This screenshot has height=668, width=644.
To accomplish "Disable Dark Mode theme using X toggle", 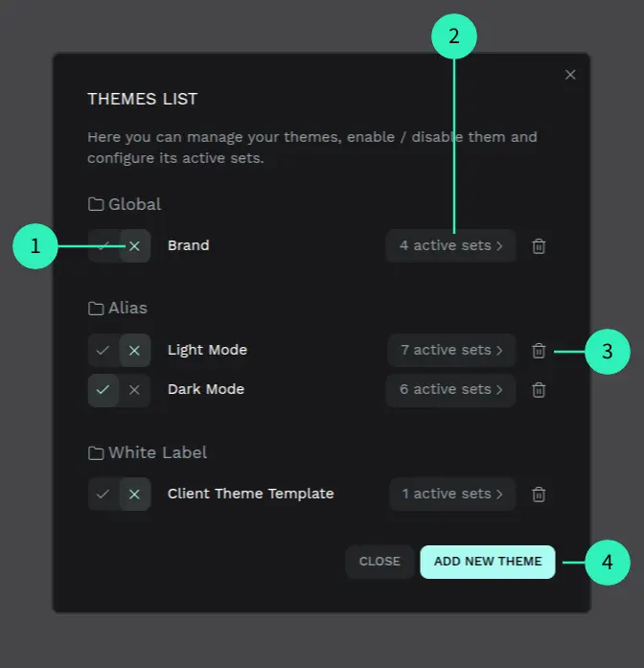I will [134, 390].
